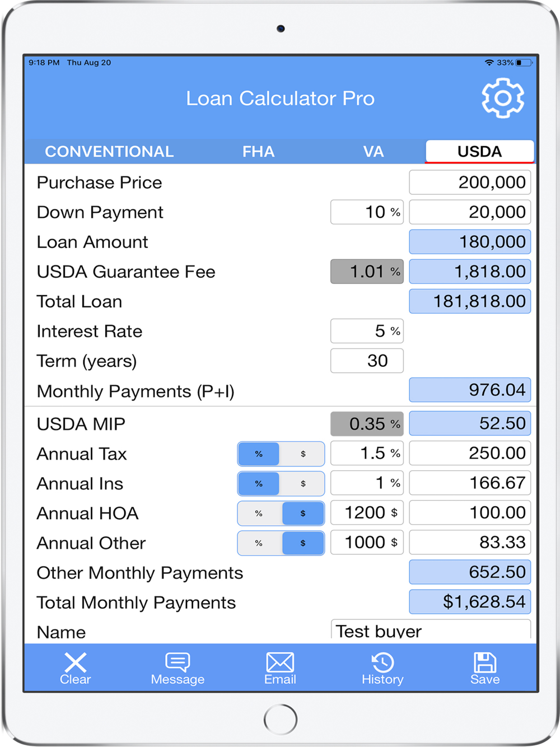This screenshot has width=560, height=747.
Task: Edit the Annual HOA value 1200 $
Action: [367, 513]
